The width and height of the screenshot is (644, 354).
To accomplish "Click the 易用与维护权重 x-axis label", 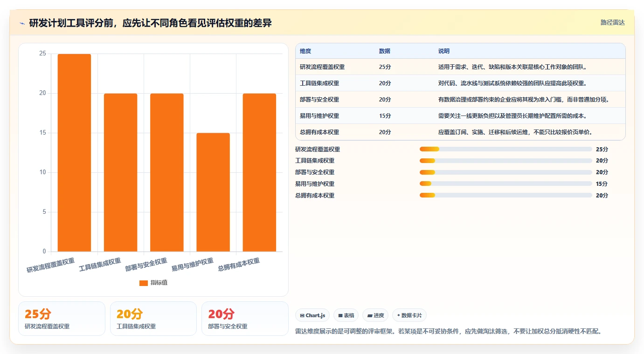I will (x=193, y=265).
